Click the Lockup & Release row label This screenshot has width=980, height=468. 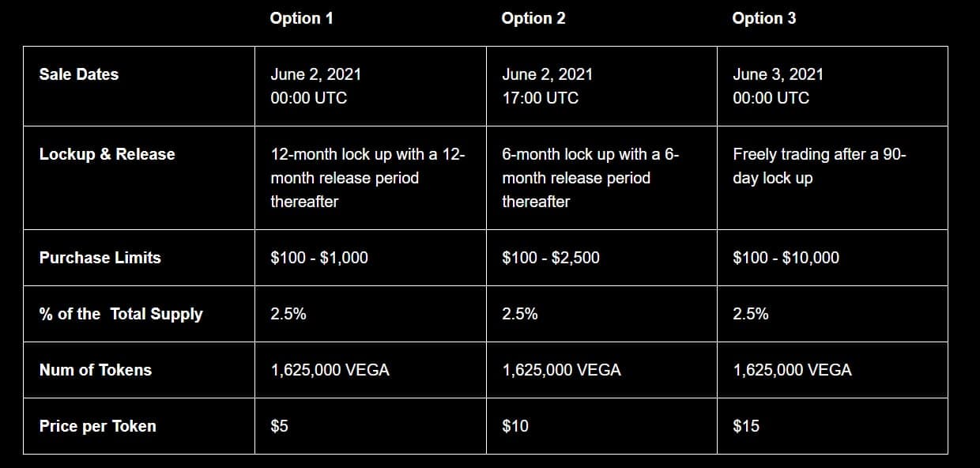tap(107, 154)
